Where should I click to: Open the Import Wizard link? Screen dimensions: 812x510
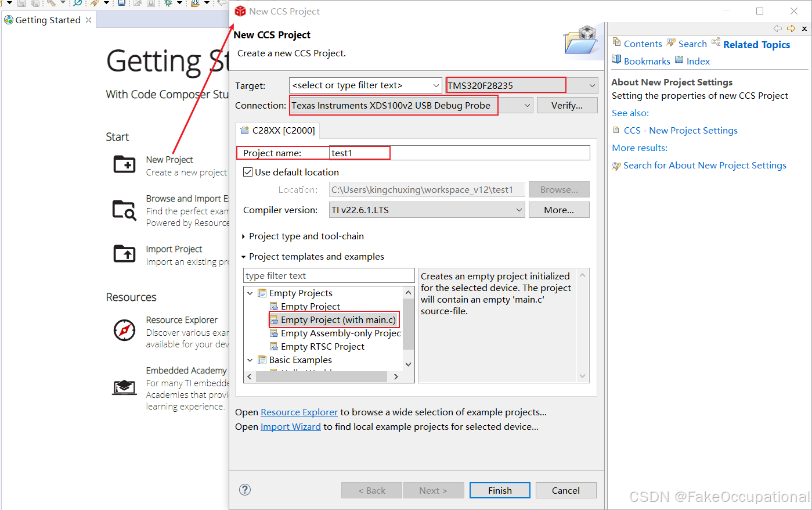[x=290, y=426]
